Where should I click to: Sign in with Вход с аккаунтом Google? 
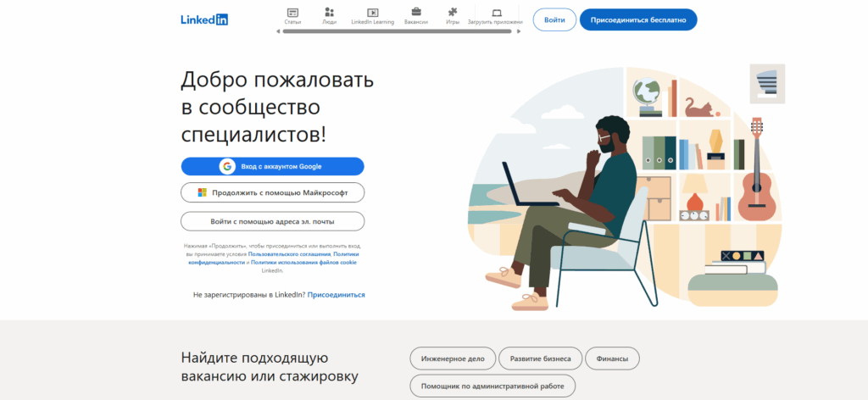[x=272, y=167]
